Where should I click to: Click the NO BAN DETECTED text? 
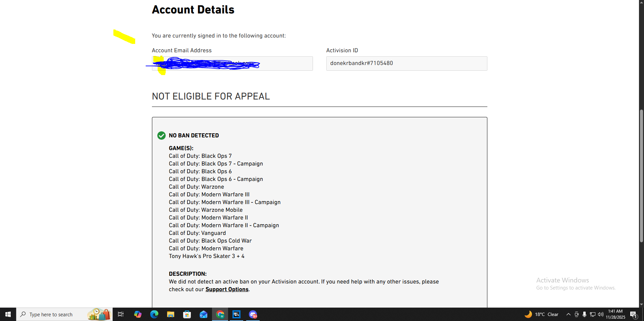[x=194, y=135]
